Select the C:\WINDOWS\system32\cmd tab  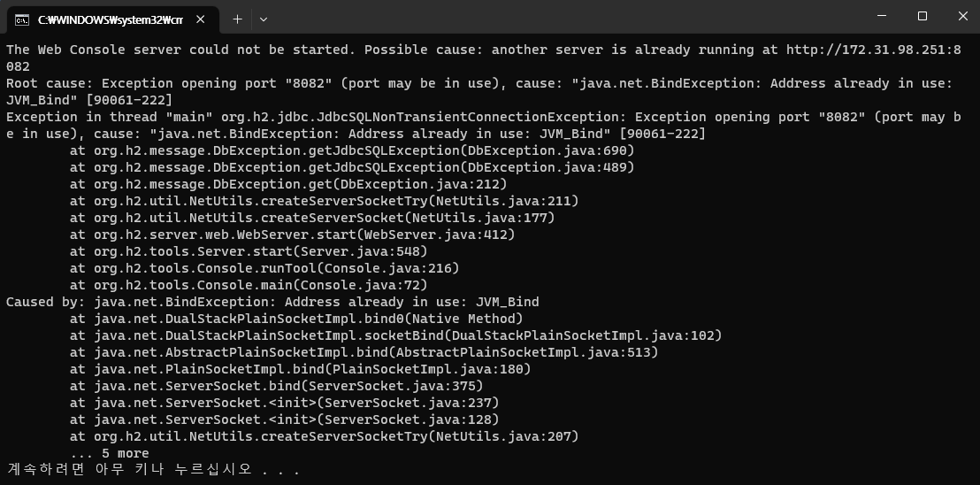[110, 19]
